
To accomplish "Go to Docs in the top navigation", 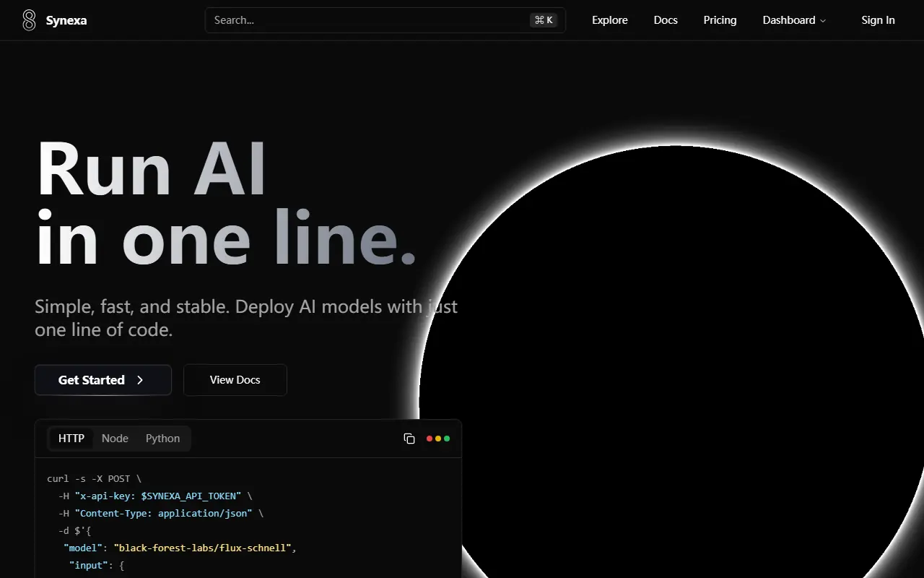I will [x=665, y=20].
